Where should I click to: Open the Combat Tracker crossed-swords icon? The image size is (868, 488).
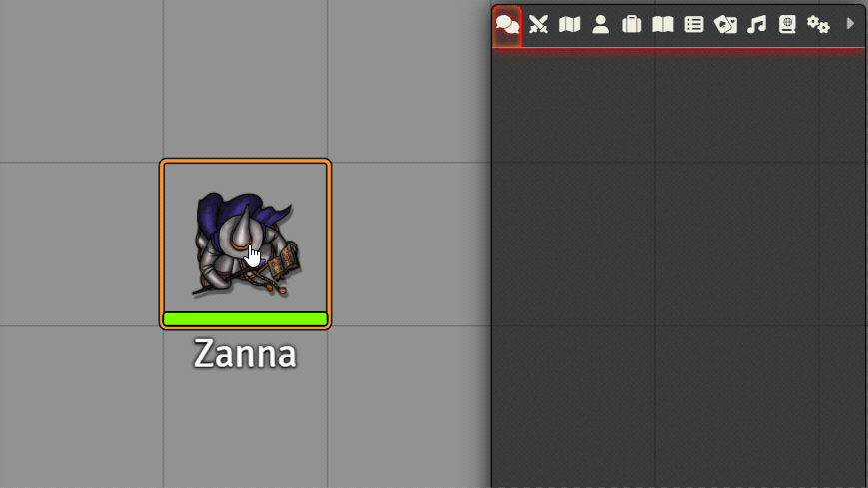538,24
